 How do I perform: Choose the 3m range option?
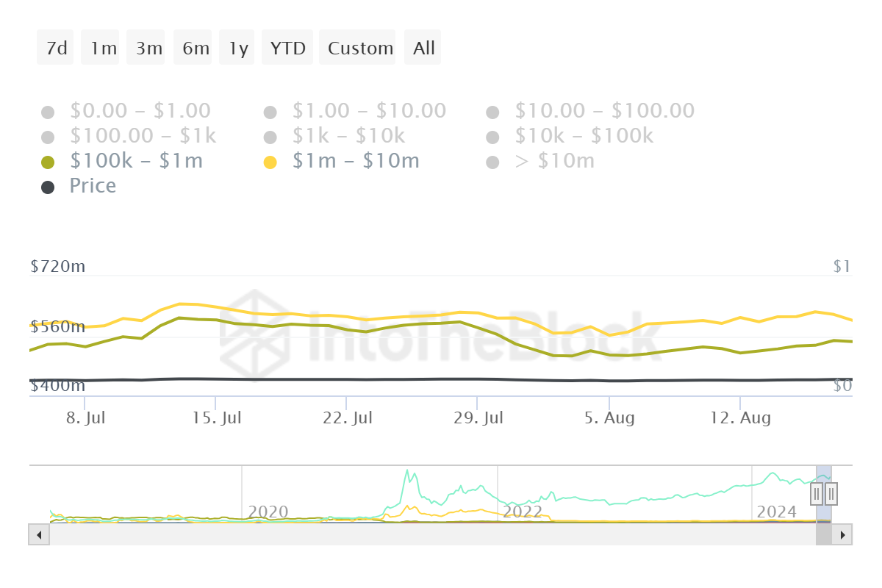click(148, 48)
